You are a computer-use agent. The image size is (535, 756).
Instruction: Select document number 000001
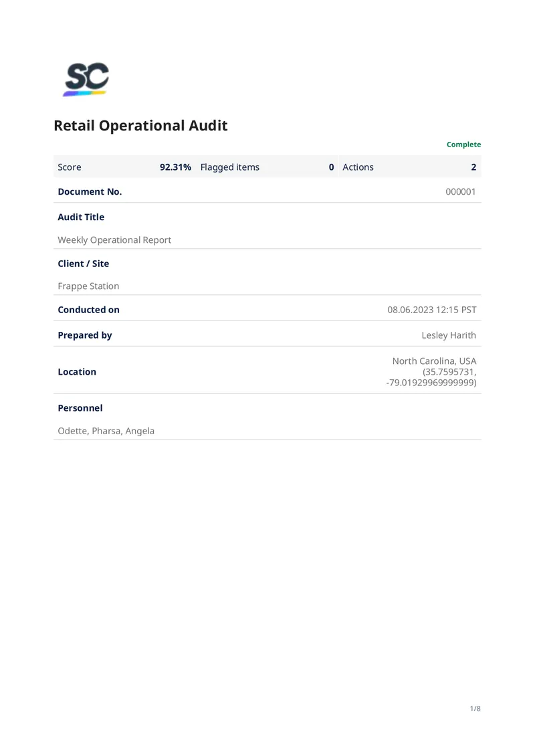tap(460, 191)
